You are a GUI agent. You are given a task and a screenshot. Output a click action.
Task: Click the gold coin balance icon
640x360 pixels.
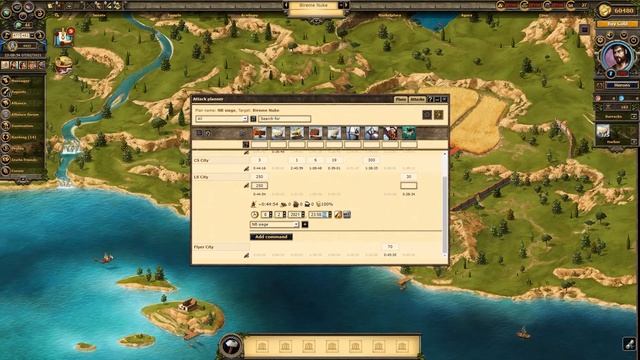(604, 10)
